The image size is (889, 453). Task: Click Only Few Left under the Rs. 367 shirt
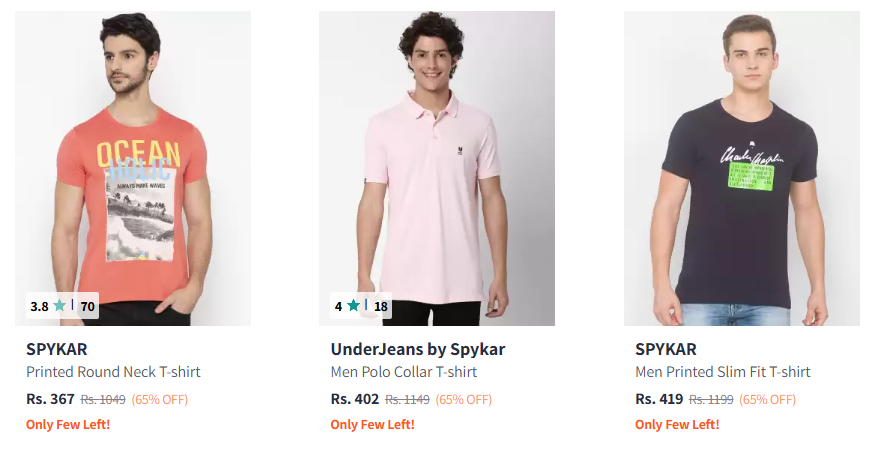pyautogui.click(x=68, y=424)
